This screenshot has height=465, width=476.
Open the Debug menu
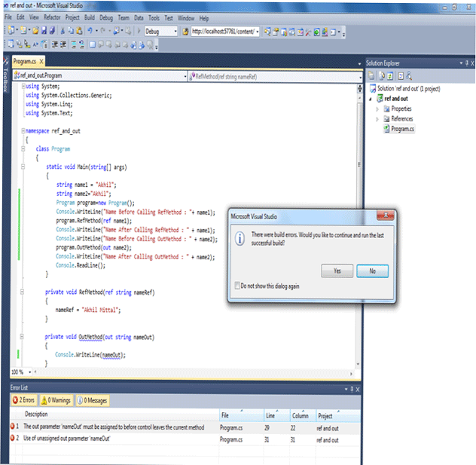(x=106, y=18)
